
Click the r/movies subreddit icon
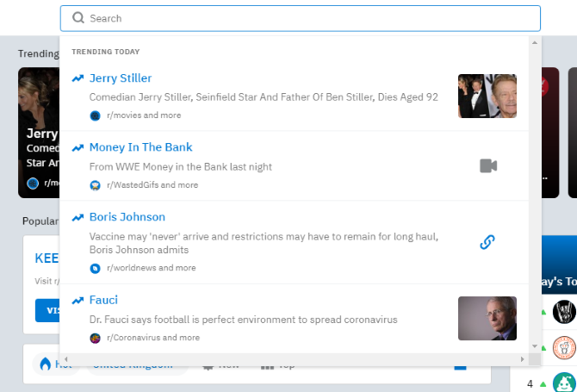(95, 115)
